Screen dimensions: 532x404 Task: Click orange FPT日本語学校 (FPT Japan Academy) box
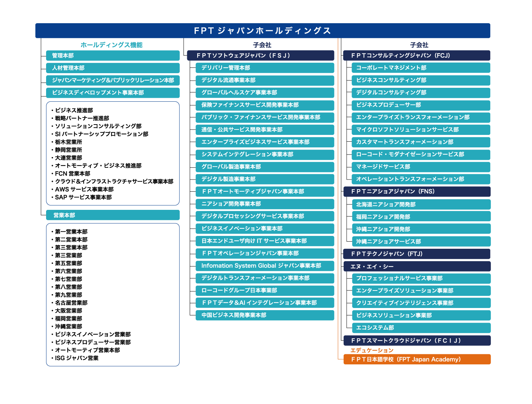[x=417, y=359]
